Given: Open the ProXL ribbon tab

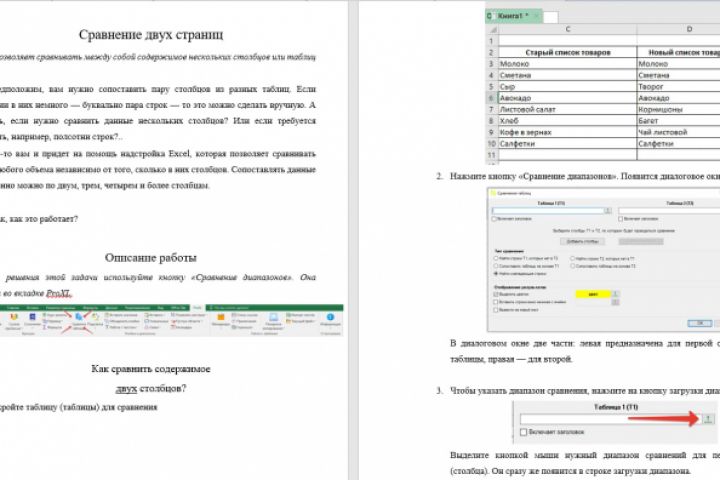Looking at the screenshot, I should click(197, 307).
